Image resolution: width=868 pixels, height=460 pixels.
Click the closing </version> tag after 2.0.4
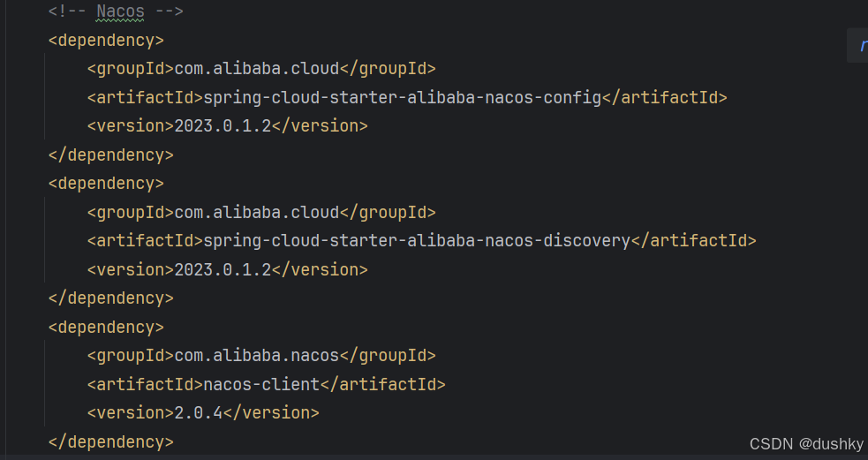[x=271, y=413]
